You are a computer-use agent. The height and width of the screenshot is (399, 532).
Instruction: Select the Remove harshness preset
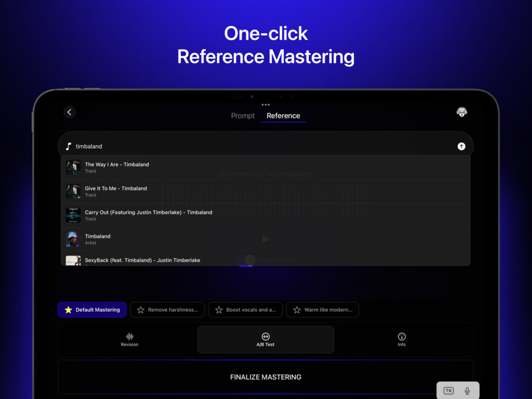(x=167, y=310)
